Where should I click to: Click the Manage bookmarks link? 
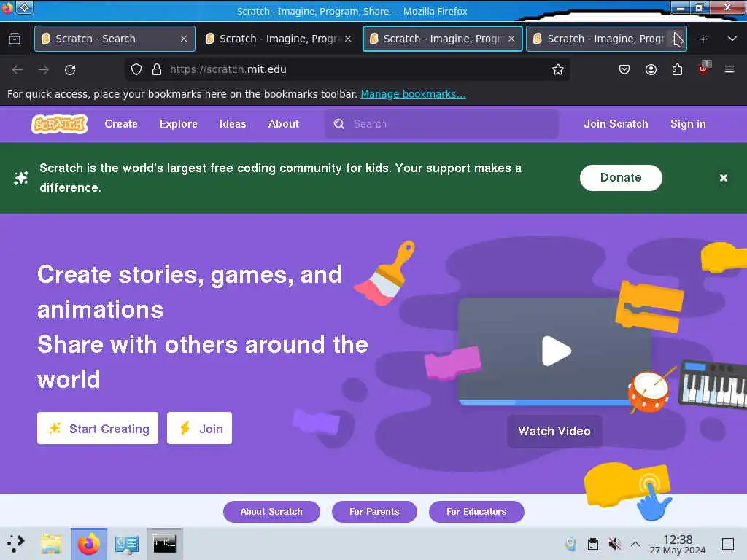tap(413, 94)
